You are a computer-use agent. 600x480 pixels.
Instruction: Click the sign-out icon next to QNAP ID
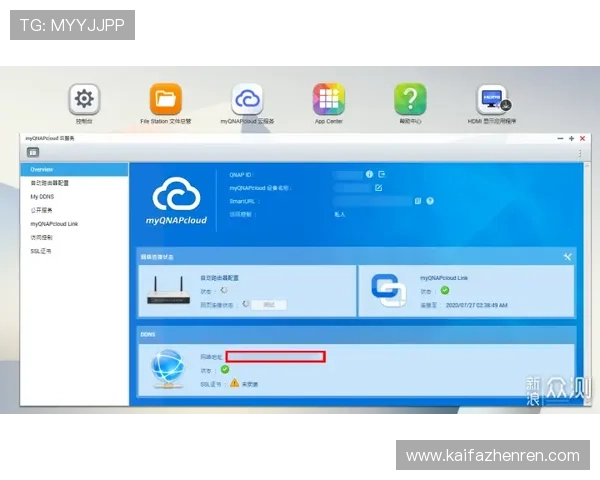[381, 174]
